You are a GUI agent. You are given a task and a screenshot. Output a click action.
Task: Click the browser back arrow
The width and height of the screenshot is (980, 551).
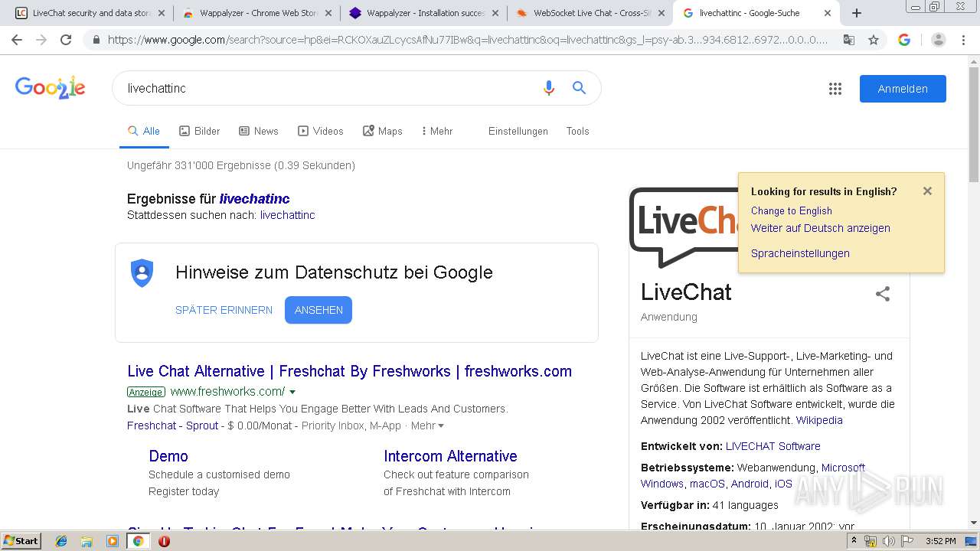coord(17,40)
